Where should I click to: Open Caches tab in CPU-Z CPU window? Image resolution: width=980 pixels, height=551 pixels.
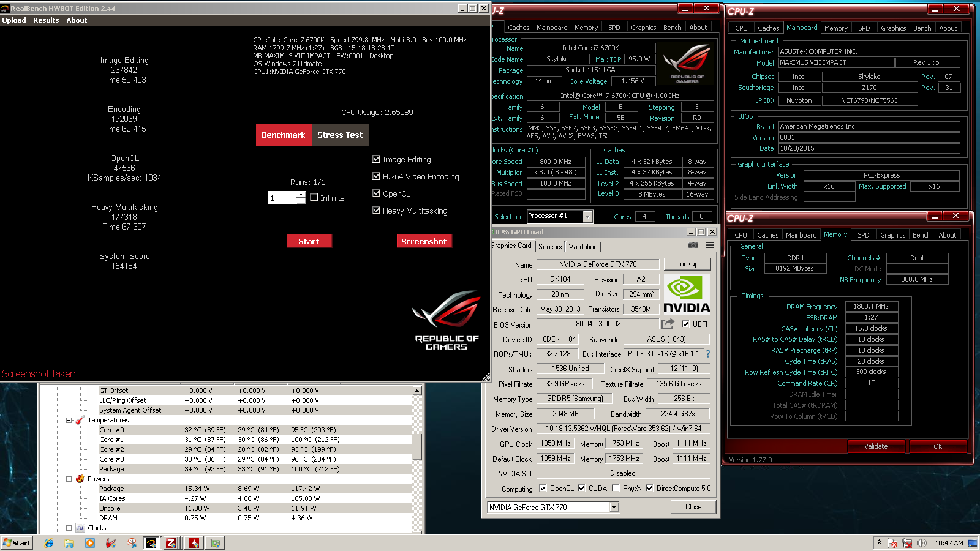point(519,28)
